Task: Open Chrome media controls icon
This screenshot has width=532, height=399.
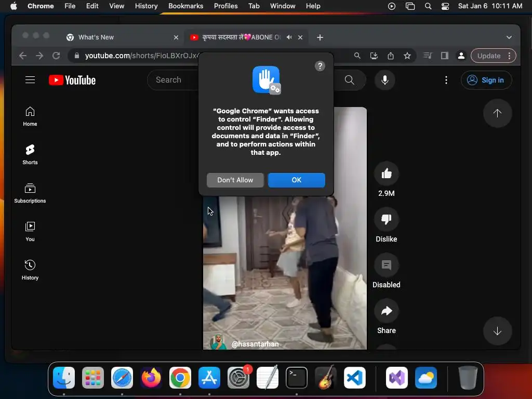Action: (x=428, y=56)
